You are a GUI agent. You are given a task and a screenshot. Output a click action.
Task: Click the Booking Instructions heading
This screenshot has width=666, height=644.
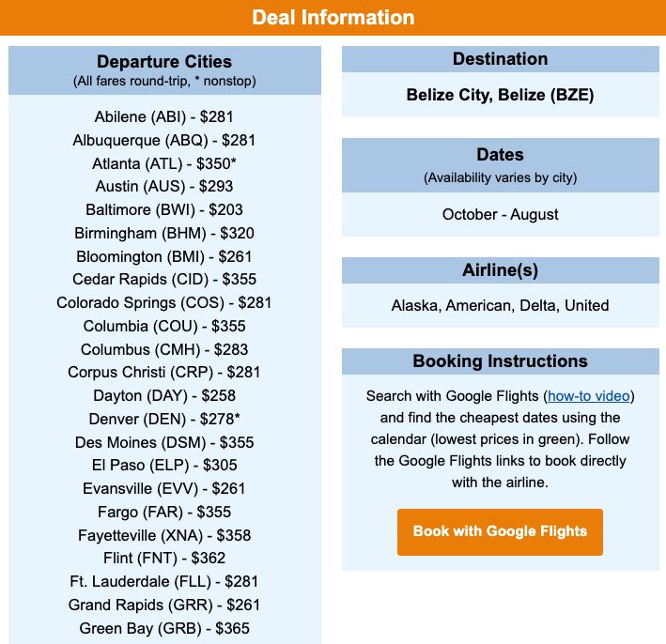point(500,361)
